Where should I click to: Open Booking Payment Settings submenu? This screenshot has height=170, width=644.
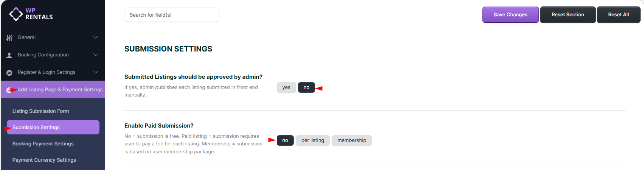point(43,144)
